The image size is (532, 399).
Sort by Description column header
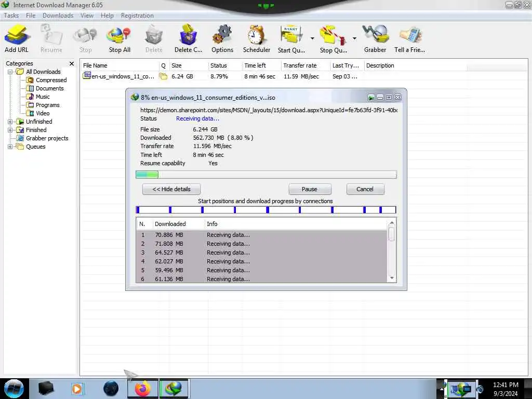point(416,65)
